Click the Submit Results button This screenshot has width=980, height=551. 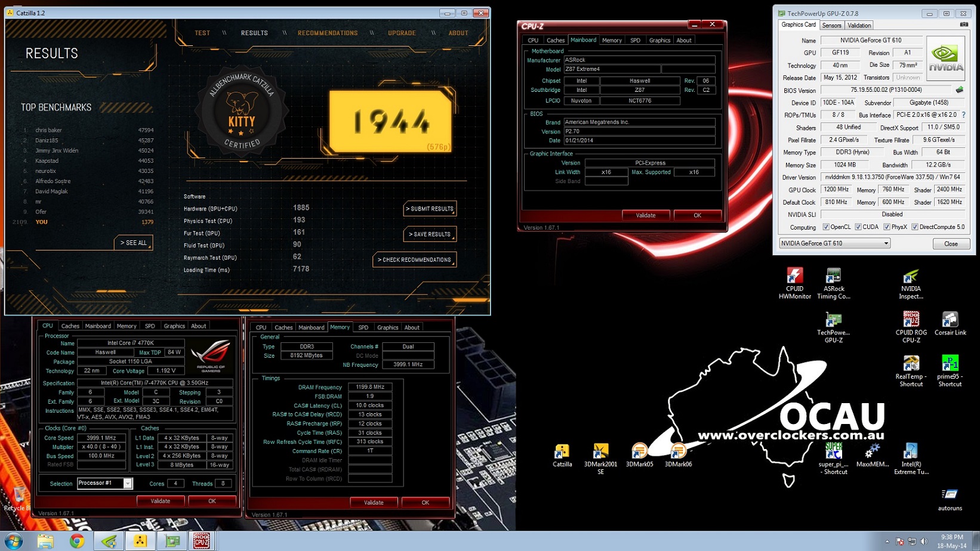tap(430, 209)
